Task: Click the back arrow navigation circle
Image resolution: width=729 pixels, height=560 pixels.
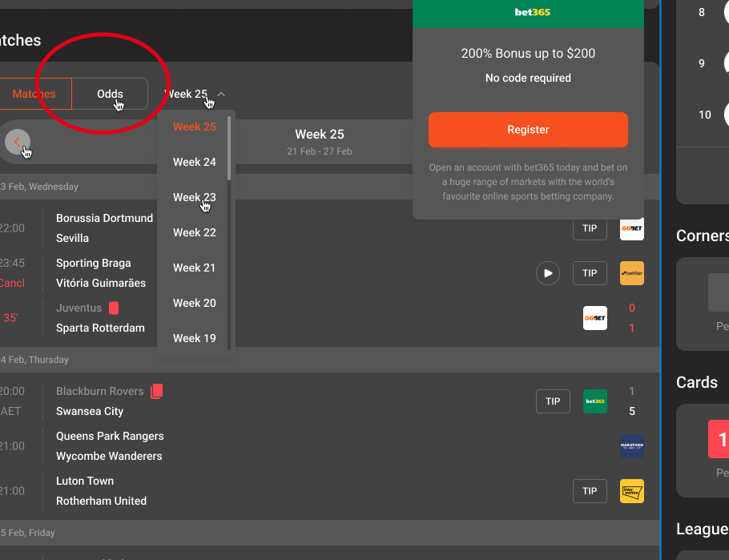Action: pyautogui.click(x=18, y=141)
